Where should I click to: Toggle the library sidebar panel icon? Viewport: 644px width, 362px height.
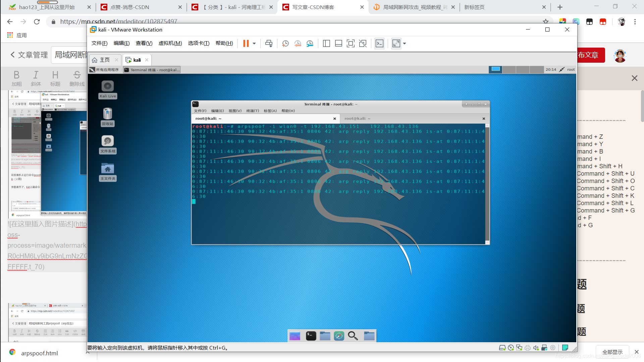coord(326,43)
